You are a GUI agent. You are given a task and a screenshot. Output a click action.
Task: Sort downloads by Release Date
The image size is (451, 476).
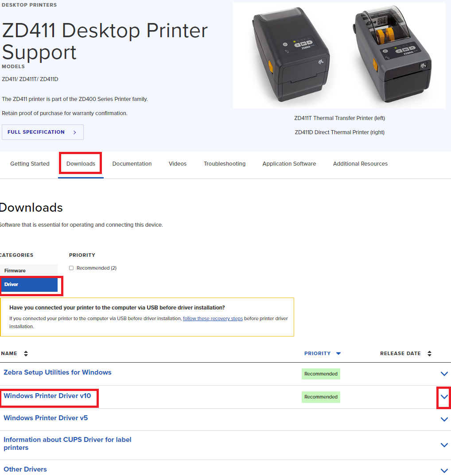click(x=404, y=353)
